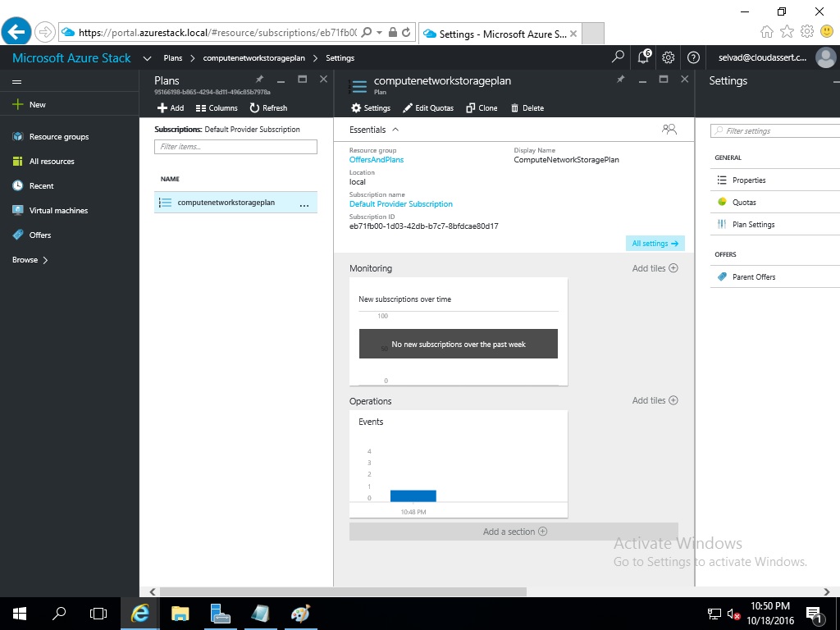This screenshot has width=840, height=630.
Task: Click Add a section button
Action: tap(514, 532)
